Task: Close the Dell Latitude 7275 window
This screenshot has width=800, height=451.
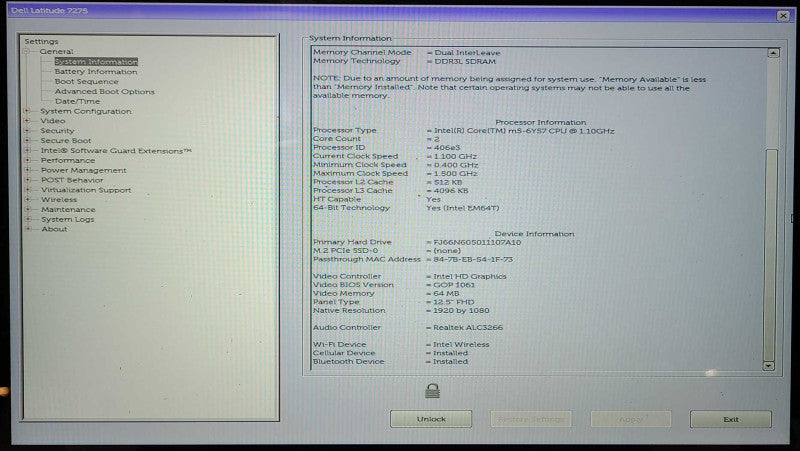Action: 783,16
